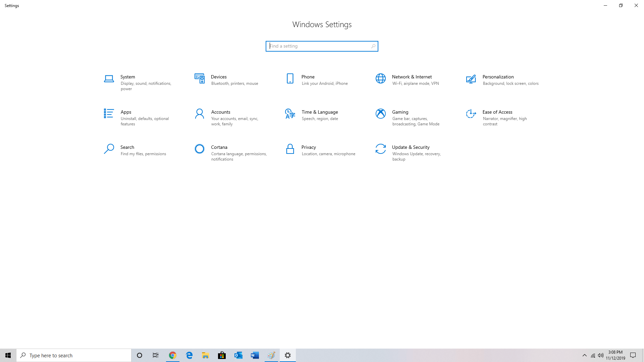The image size is (644, 362).
Task: Click the Network & Internet title
Action: click(x=412, y=77)
